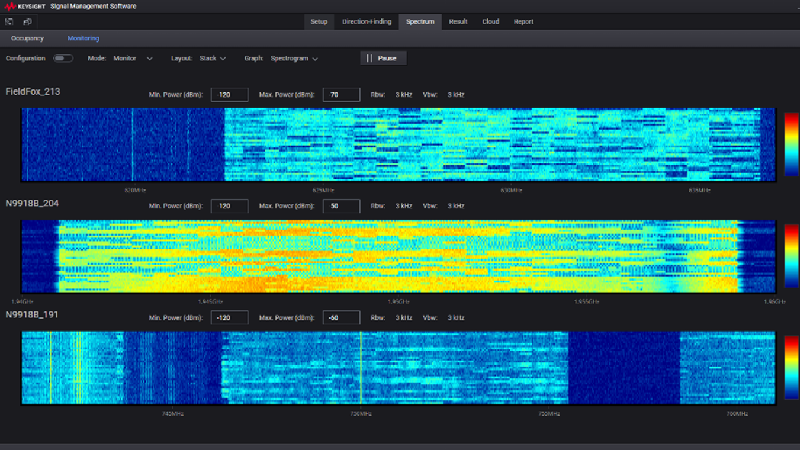
Task: Open the Mode dropdown showing Monitor
Action: 133,58
